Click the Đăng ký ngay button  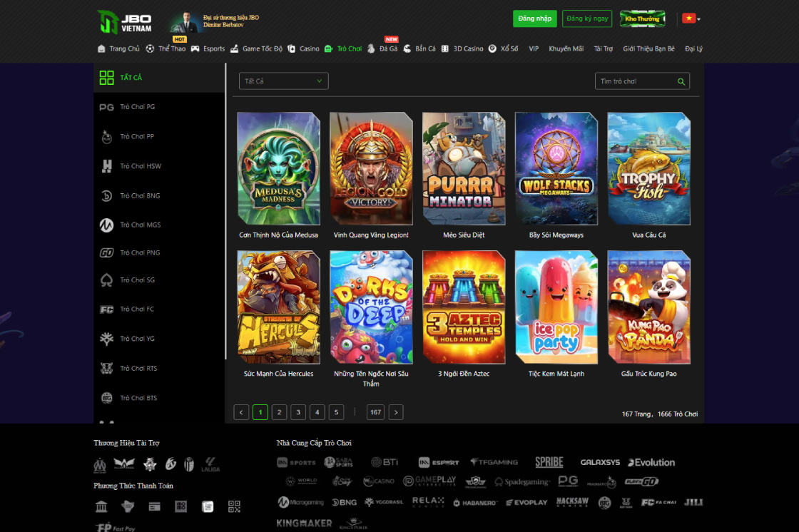587,19
